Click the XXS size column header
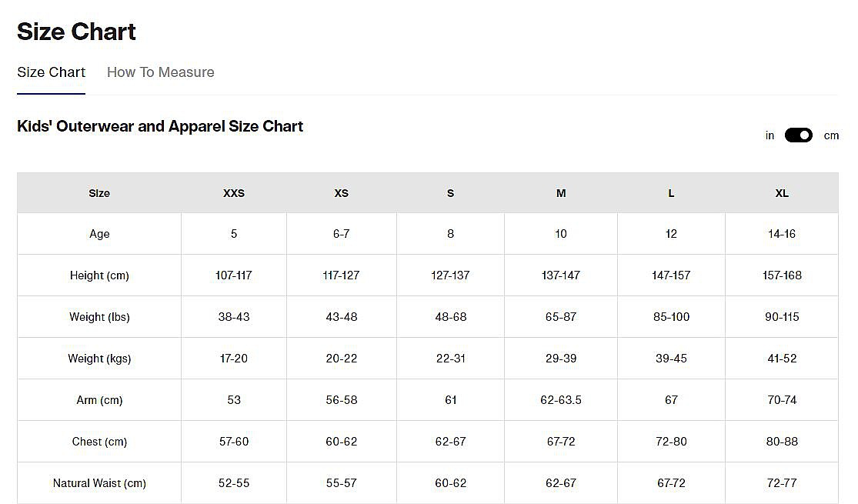 (x=234, y=193)
